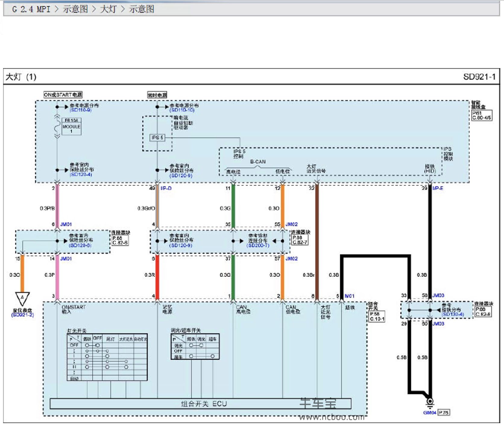Follow the SD120-4 fuse distribution link

click(81, 175)
